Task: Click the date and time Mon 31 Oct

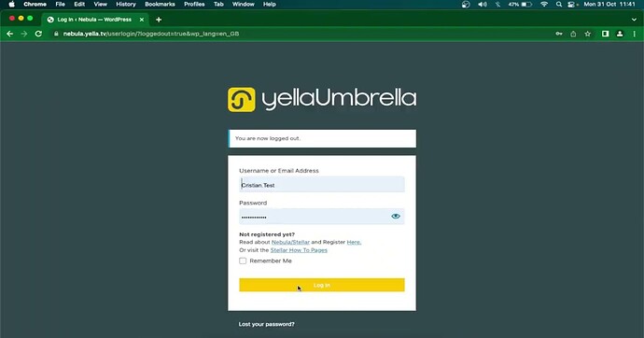Action: click(609, 4)
